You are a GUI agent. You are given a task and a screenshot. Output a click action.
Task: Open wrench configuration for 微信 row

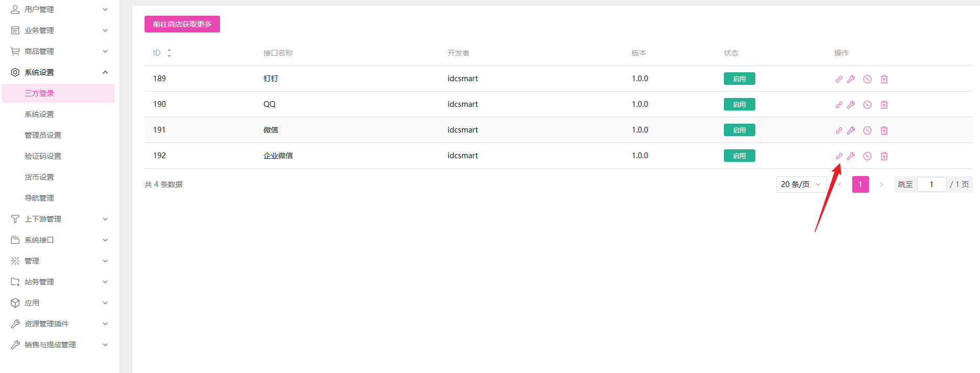pos(851,130)
